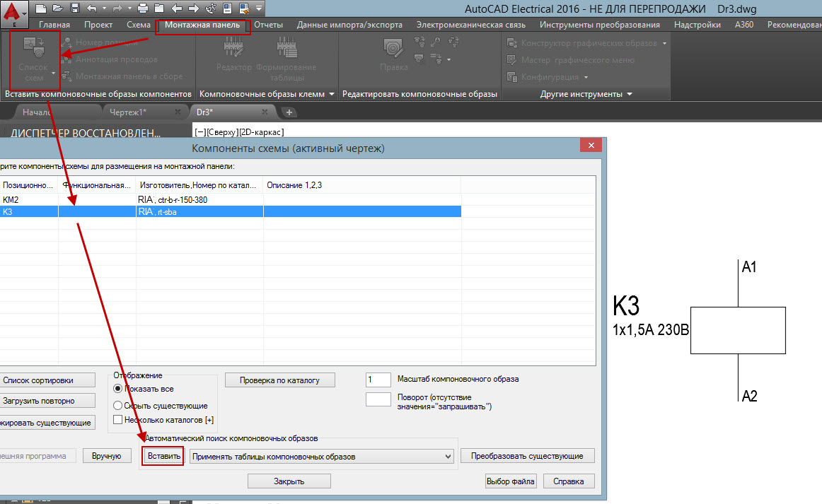The width and height of the screenshot is (822, 504).
Task: Switch to the Отчеты ribbon tab
Action: (x=268, y=25)
